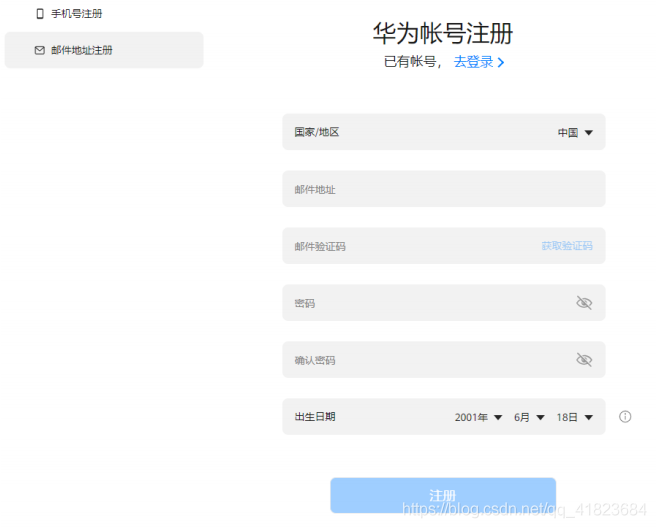Click the birthdate info icon
Image resolution: width=656 pixels, height=528 pixels.
[x=625, y=417]
